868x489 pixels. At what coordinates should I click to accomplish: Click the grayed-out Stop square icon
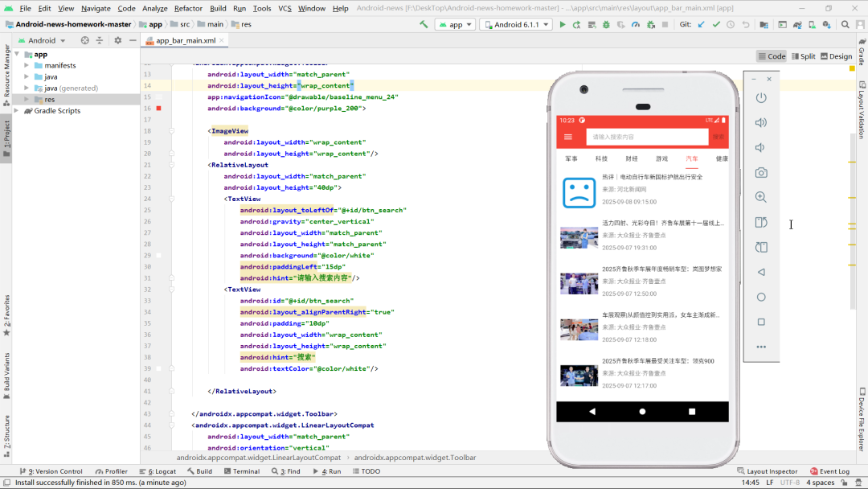665,24
